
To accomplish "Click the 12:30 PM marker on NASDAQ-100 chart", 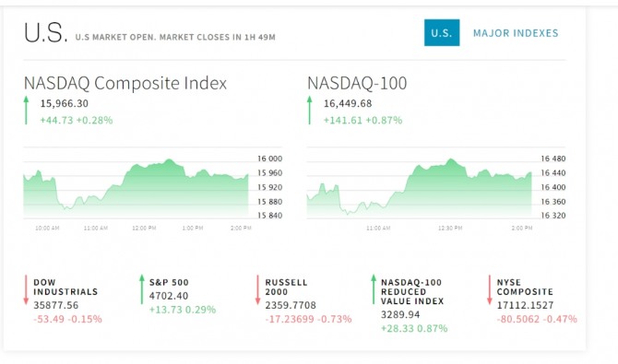I will (x=450, y=229).
